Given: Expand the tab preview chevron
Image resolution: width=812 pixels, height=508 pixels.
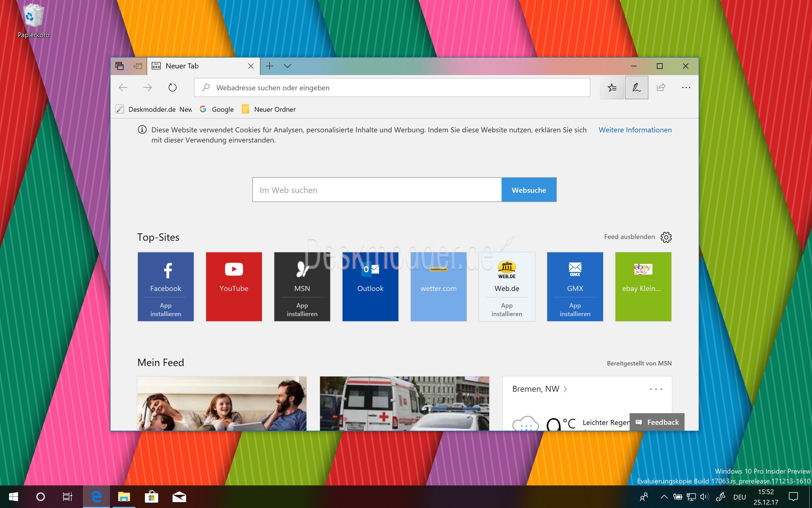Looking at the screenshot, I should click(x=288, y=66).
